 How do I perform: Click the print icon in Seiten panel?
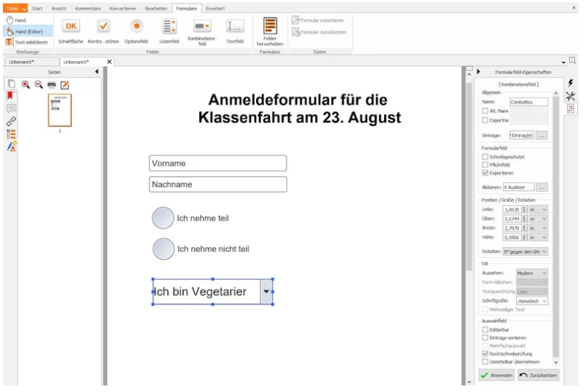pyautogui.click(x=52, y=85)
